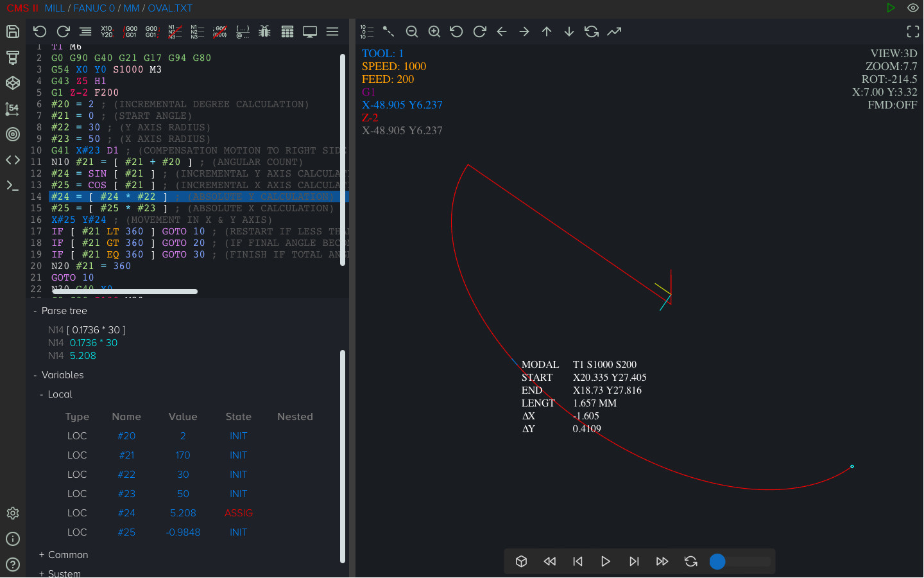Click the trend line chart icon in viewer toolbar
Image resolution: width=924 pixels, height=578 pixels.
coord(614,31)
